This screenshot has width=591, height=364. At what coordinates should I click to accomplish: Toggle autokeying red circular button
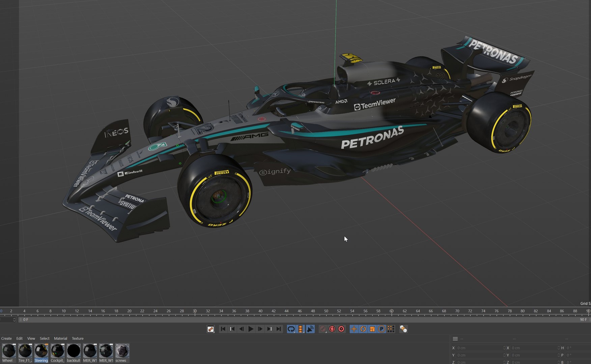[332, 329]
